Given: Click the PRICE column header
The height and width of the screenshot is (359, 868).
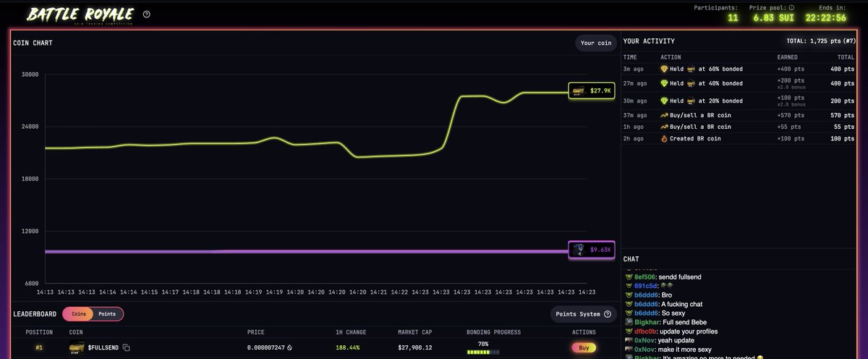Looking at the screenshot, I should (x=256, y=332).
